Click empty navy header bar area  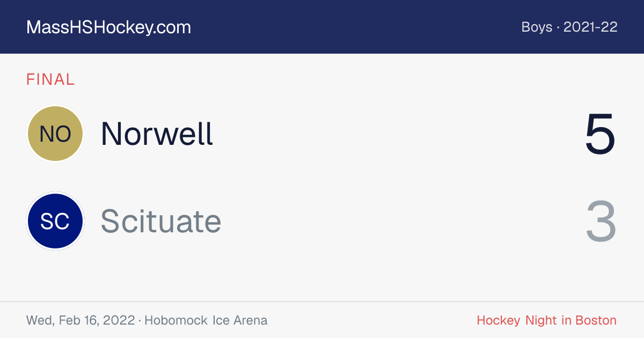tap(354, 27)
